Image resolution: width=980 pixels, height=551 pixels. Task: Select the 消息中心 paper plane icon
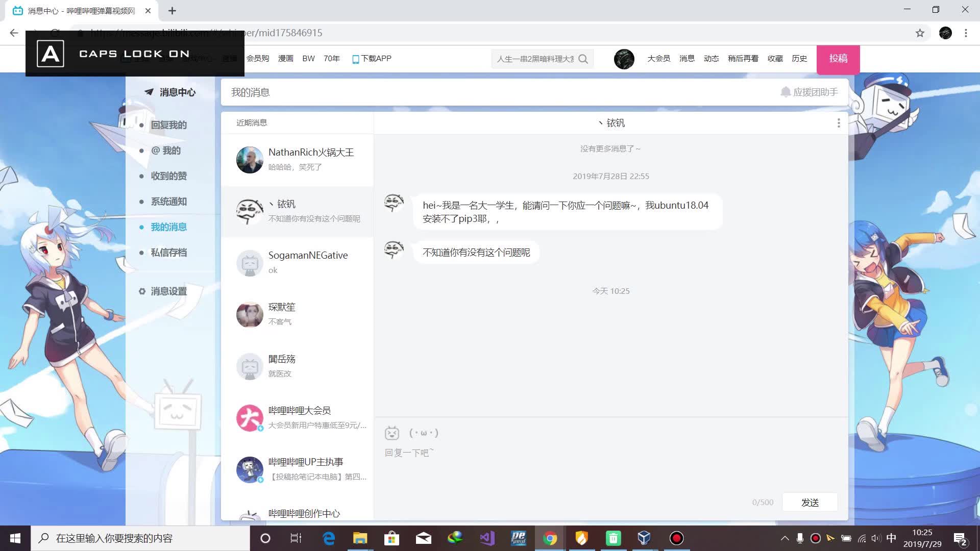pyautogui.click(x=149, y=92)
